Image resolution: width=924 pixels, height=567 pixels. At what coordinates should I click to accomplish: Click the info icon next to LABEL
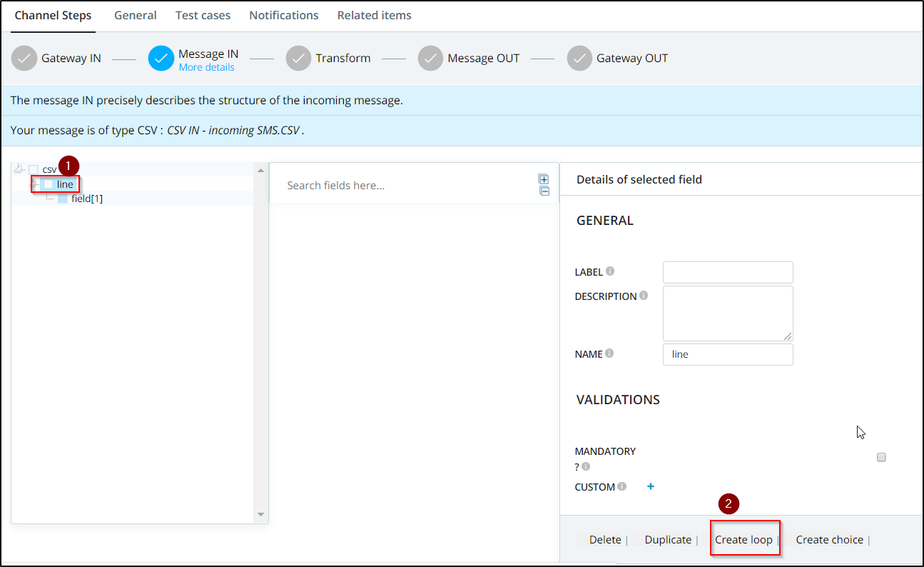(x=610, y=271)
